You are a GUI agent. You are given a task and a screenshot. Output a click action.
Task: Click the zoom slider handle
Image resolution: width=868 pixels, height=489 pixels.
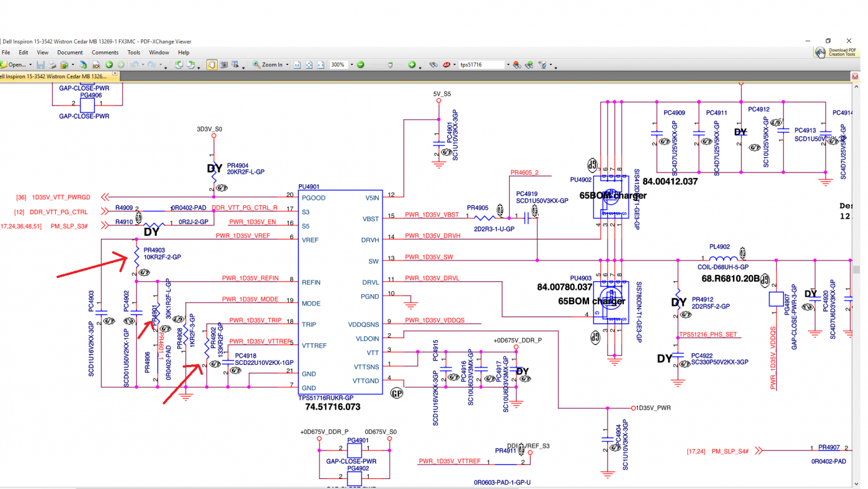point(390,65)
